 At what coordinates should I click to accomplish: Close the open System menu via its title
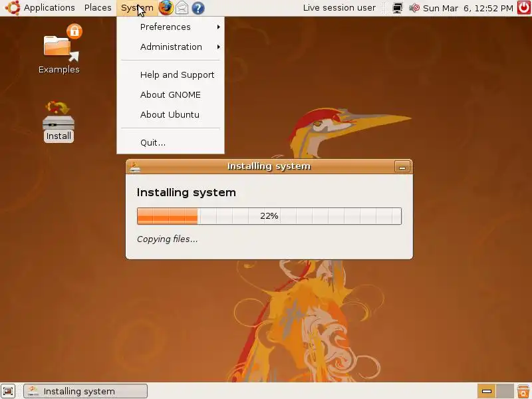click(x=137, y=8)
